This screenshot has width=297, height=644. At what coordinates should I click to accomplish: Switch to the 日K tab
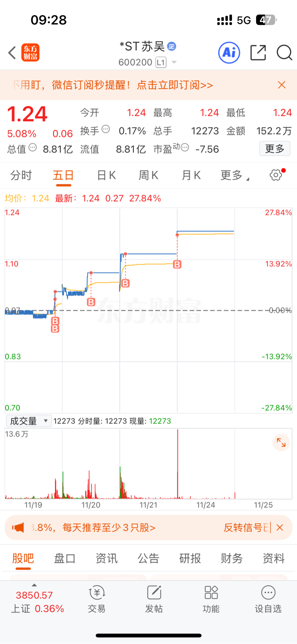[x=106, y=175]
